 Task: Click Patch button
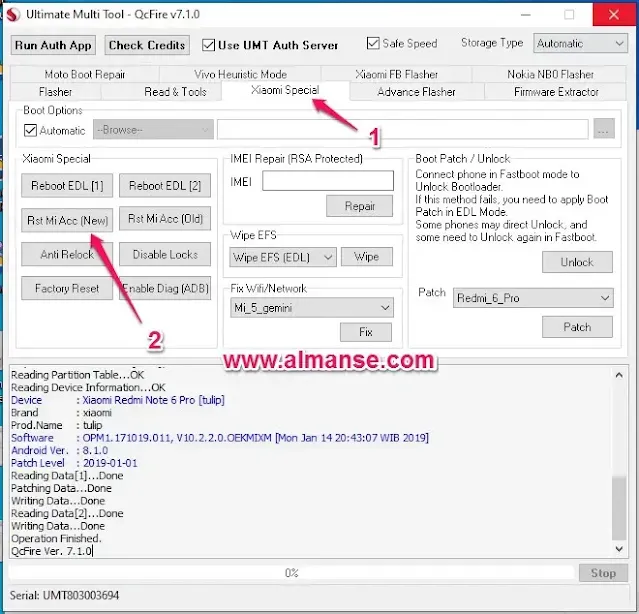[577, 327]
